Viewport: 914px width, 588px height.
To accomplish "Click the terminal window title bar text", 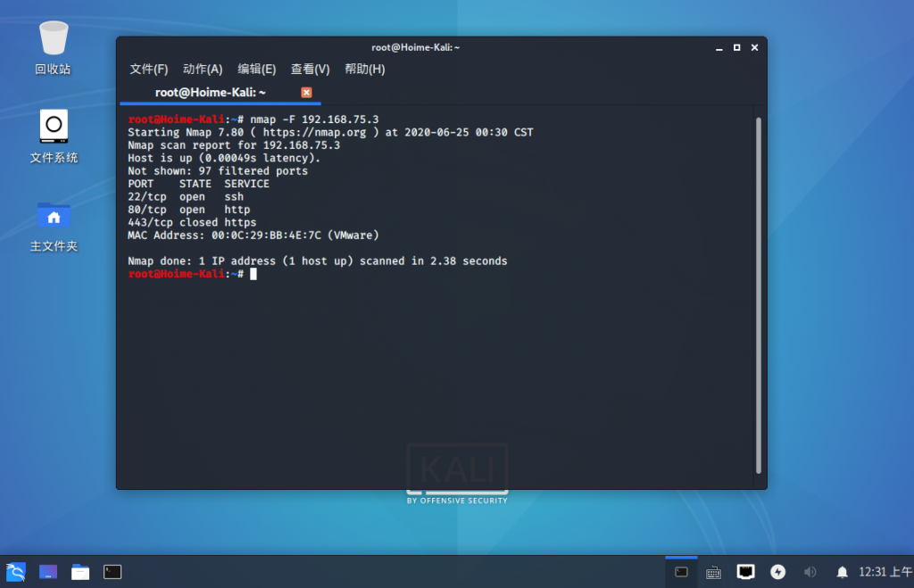I will (x=416, y=47).
